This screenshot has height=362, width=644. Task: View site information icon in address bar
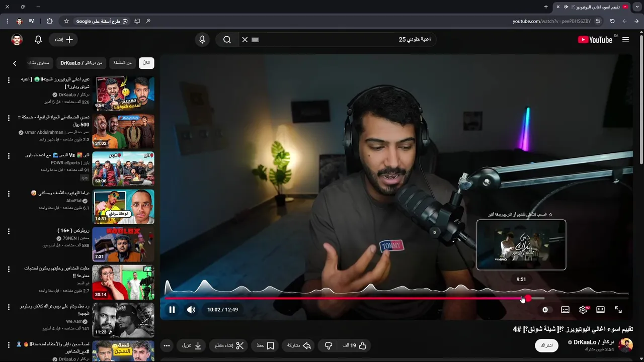coord(598,21)
